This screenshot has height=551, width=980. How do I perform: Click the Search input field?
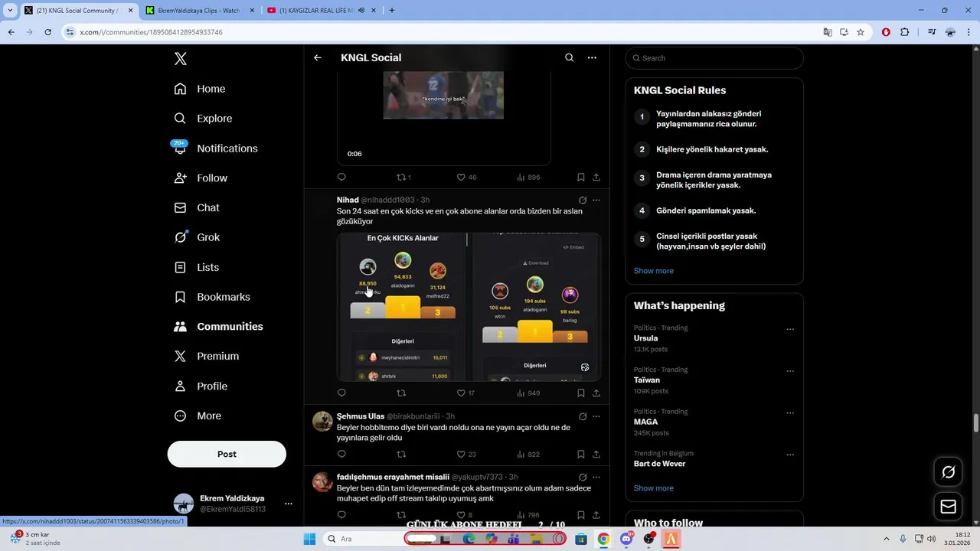click(714, 58)
